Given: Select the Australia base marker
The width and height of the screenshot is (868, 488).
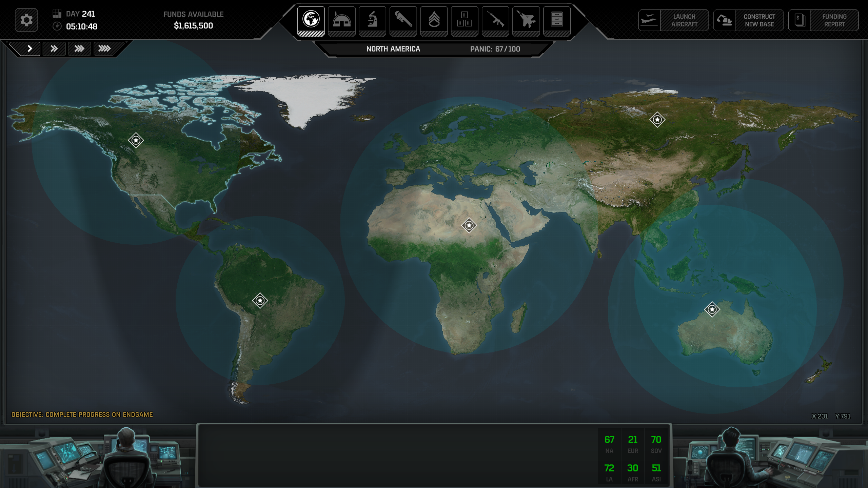Looking at the screenshot, I should click(712, 309).
